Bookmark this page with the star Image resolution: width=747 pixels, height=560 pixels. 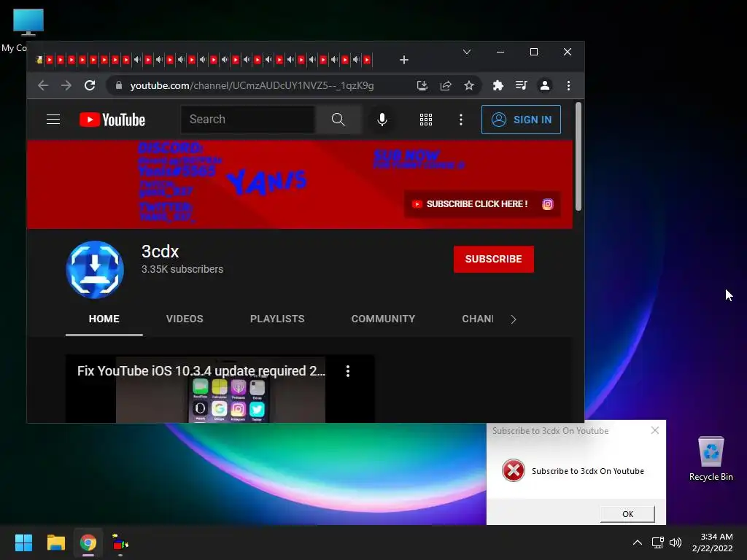click(469, 85)
